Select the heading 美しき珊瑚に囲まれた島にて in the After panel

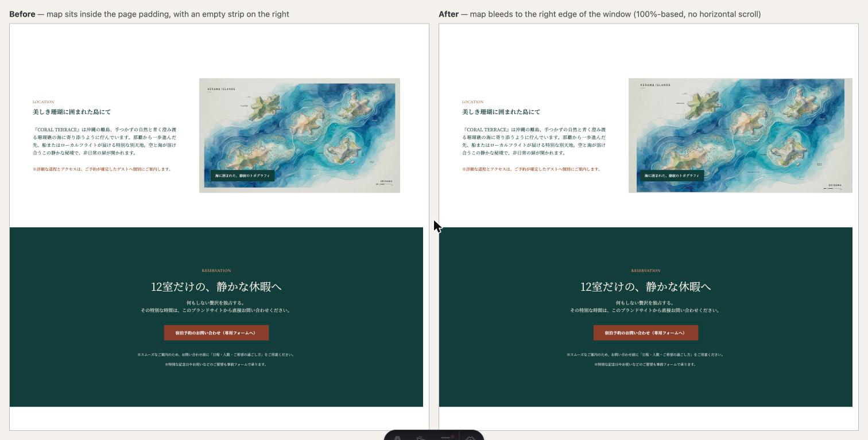[x=501, y=112]
